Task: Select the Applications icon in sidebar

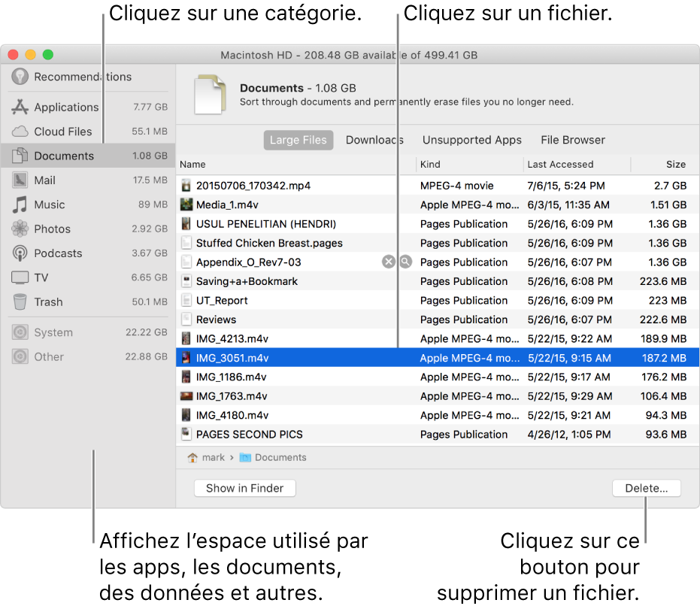Action: (20, 107)
